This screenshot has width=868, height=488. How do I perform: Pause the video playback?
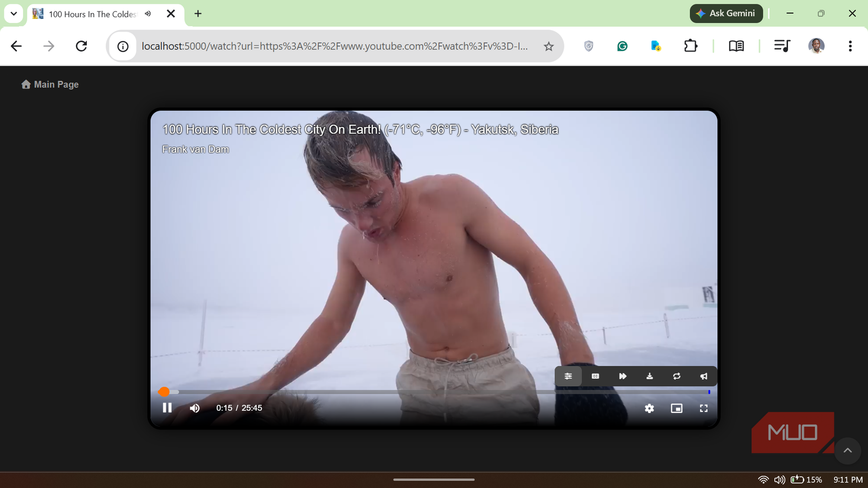[167, 408]
